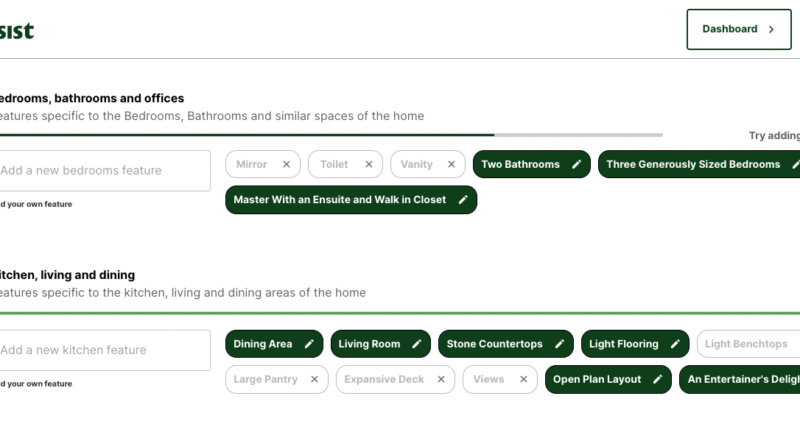The height and width of the screenshot is (424, 800).
Task: Click pencil icon on Light Flooring chip
Action: pos(675,344)
